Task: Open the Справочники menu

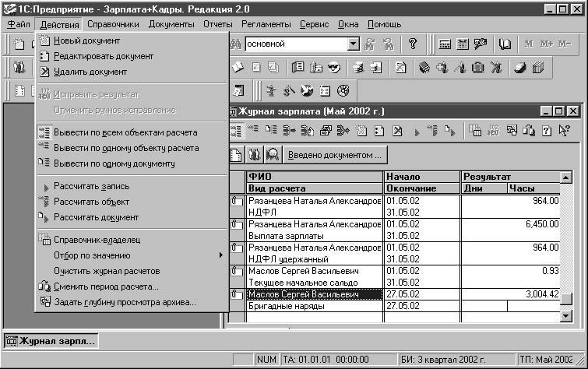Action: (113, 24)
